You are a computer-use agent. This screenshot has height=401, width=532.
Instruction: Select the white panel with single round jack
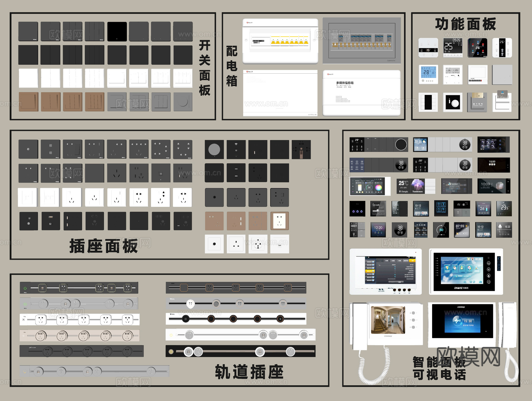pos(214,244)
